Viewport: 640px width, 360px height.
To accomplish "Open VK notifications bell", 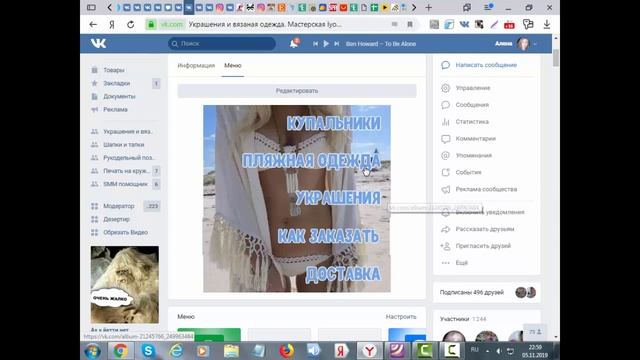I will point(294,43).
